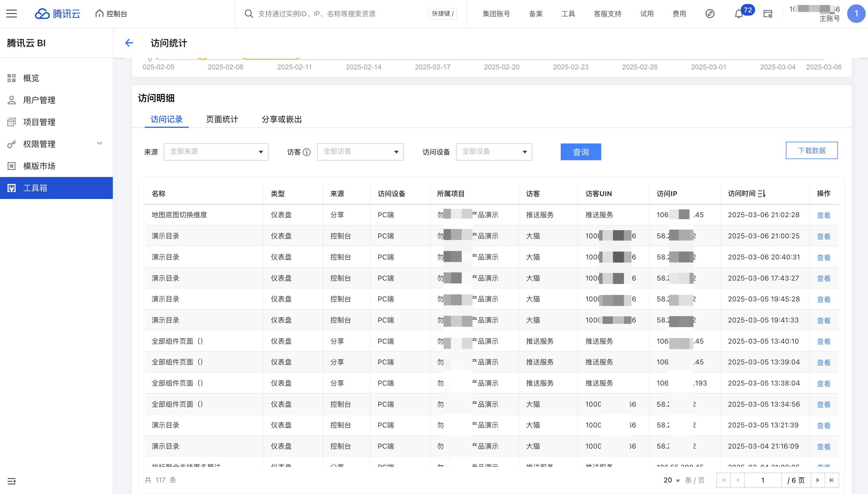The height and width of the screenshot is (494, 868).
Task: Click the notification bell icon
Action: (x=739, y=14)
